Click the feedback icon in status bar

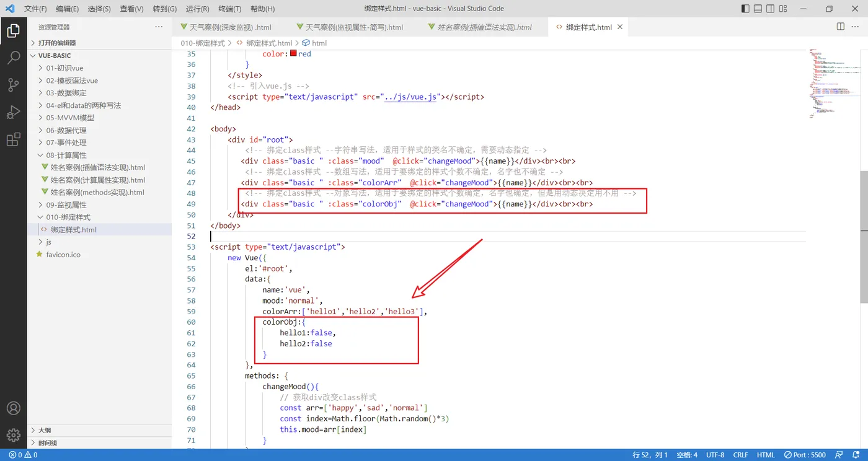[838, 455]
